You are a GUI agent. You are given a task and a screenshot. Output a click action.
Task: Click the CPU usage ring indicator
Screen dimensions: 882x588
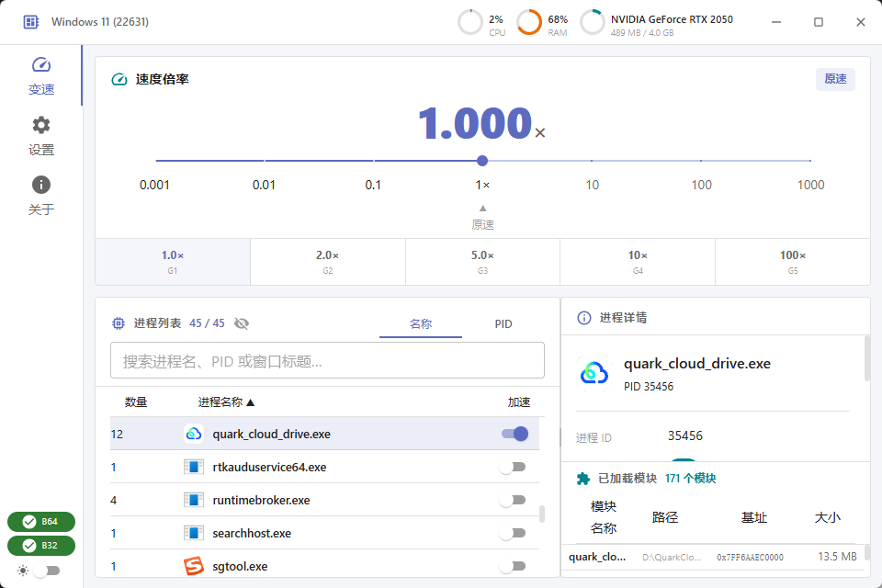470,22
